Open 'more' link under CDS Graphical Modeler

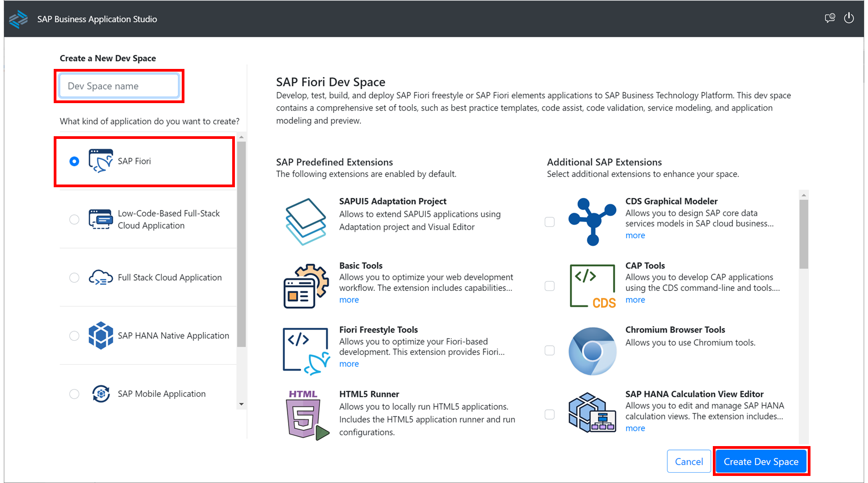coord(635,235)
